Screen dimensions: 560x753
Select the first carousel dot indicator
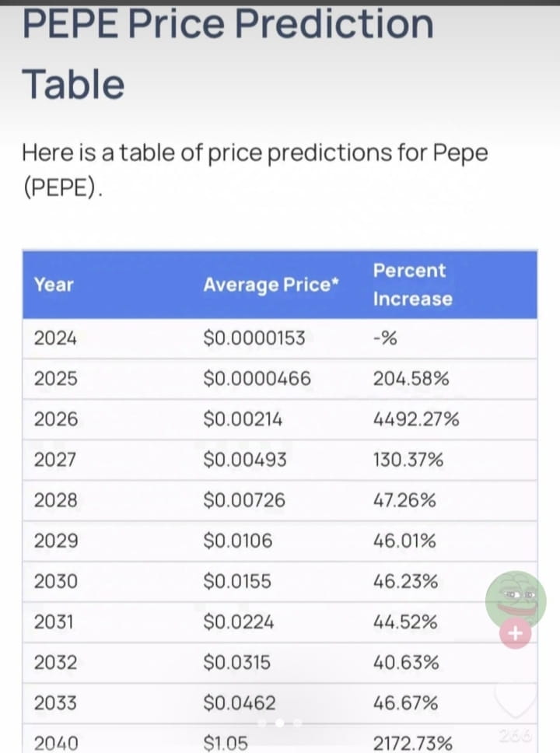point(262,722)
